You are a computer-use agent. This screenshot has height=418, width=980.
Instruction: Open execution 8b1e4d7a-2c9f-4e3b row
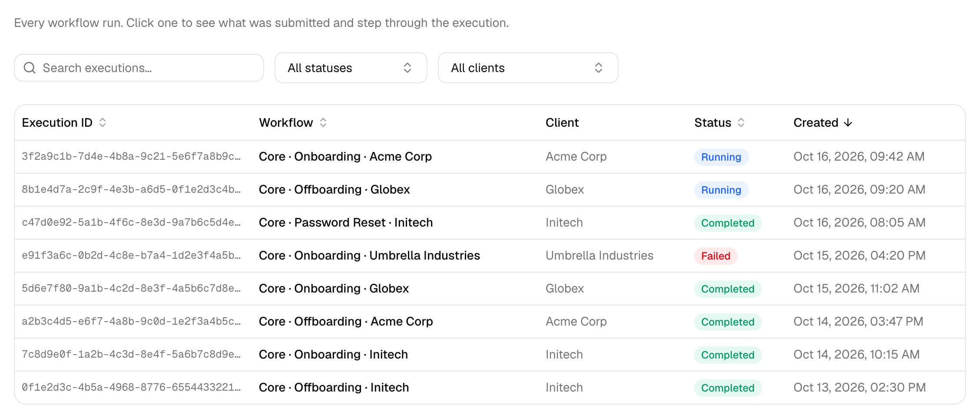490,190
